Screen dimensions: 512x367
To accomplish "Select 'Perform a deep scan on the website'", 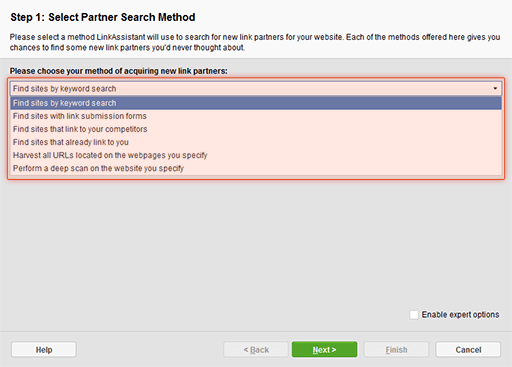I will (256, 168).
